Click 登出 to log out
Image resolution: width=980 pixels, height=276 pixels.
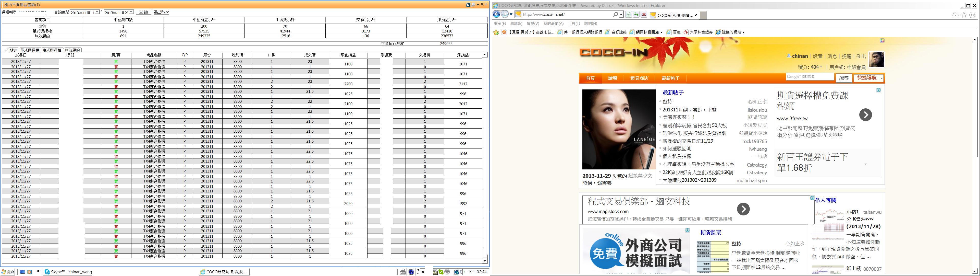click(861, 56)
